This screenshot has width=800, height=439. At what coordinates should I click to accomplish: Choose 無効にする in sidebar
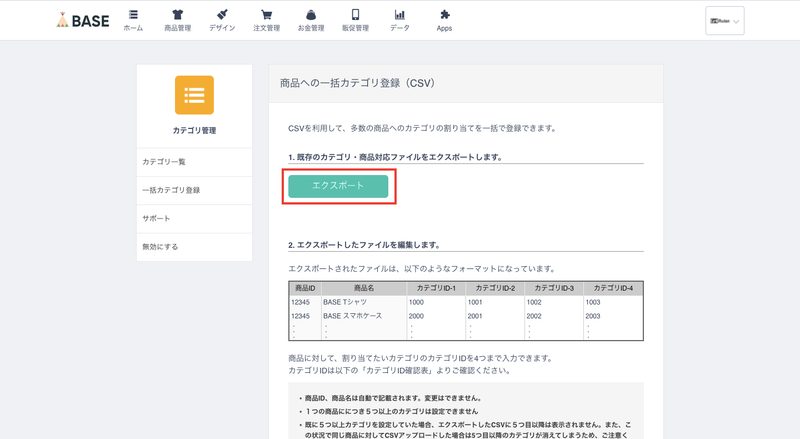[194, 247]
